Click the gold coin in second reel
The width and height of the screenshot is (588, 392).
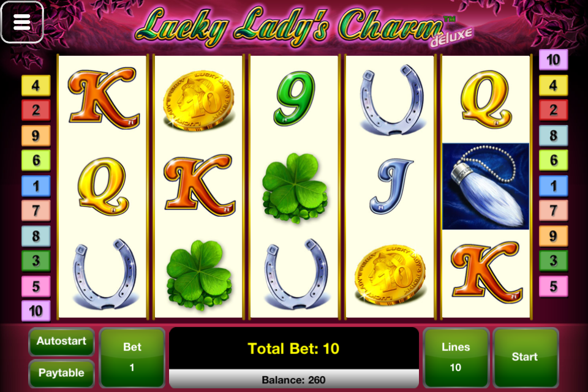pyautogui.click(x=198, y=100)
